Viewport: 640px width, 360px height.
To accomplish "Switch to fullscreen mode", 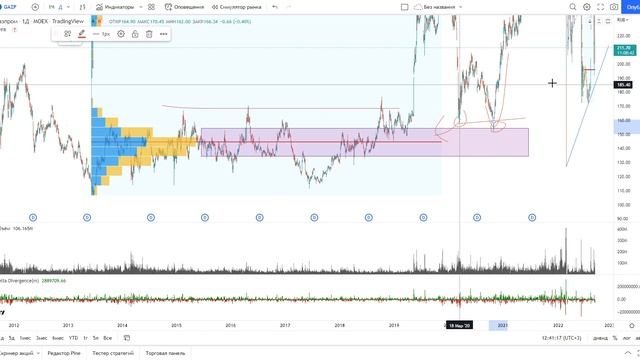I will click(x=600, y=7).
